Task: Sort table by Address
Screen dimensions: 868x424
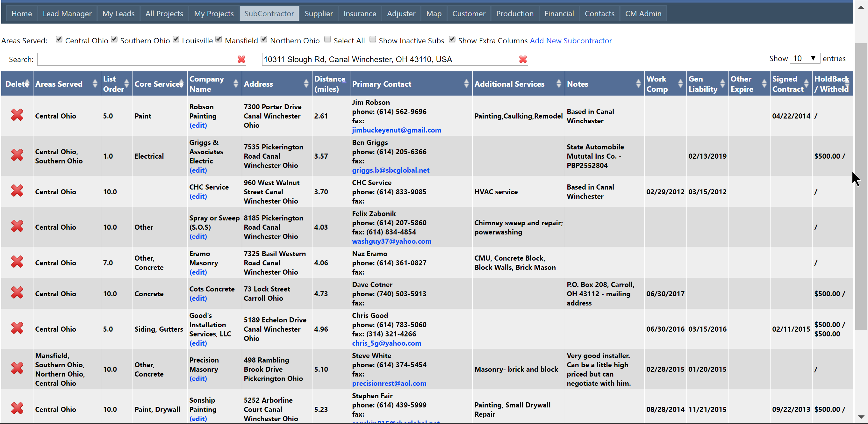Action: tap(306, 83)
